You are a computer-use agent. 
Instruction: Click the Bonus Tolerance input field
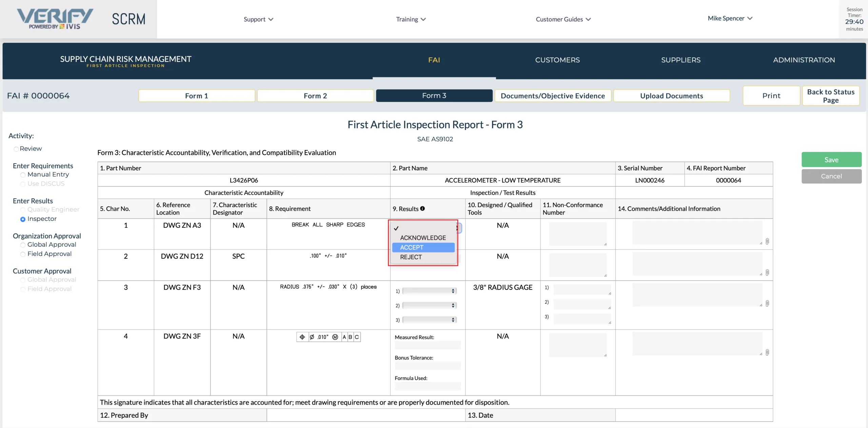tap(428, 366)
